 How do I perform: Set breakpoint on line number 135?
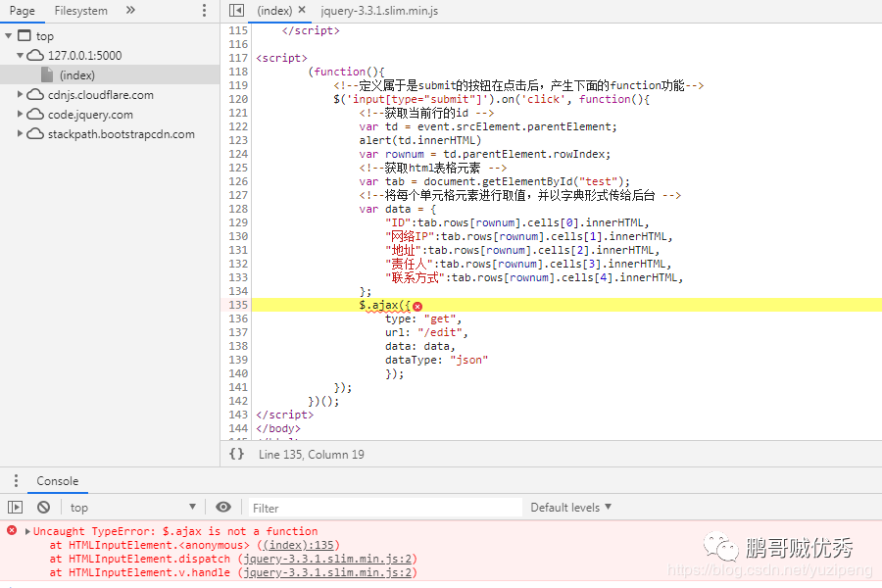coord(238,305)
